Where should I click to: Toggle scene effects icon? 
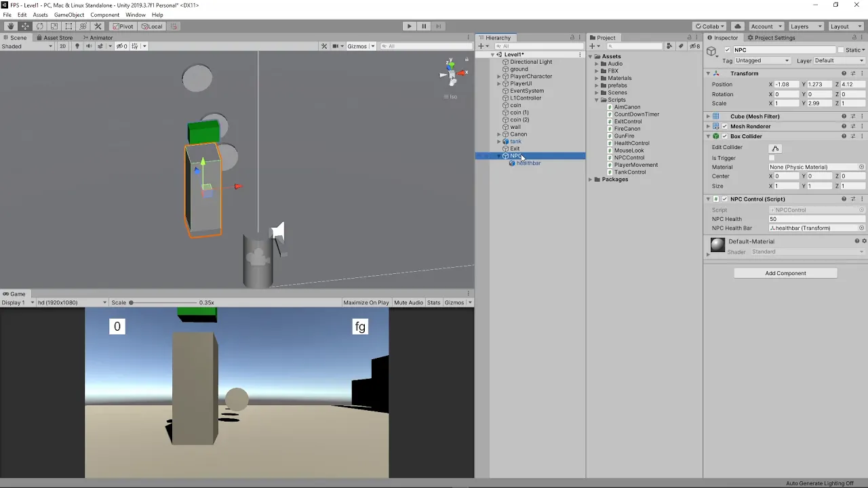click(x=101, y=46)
